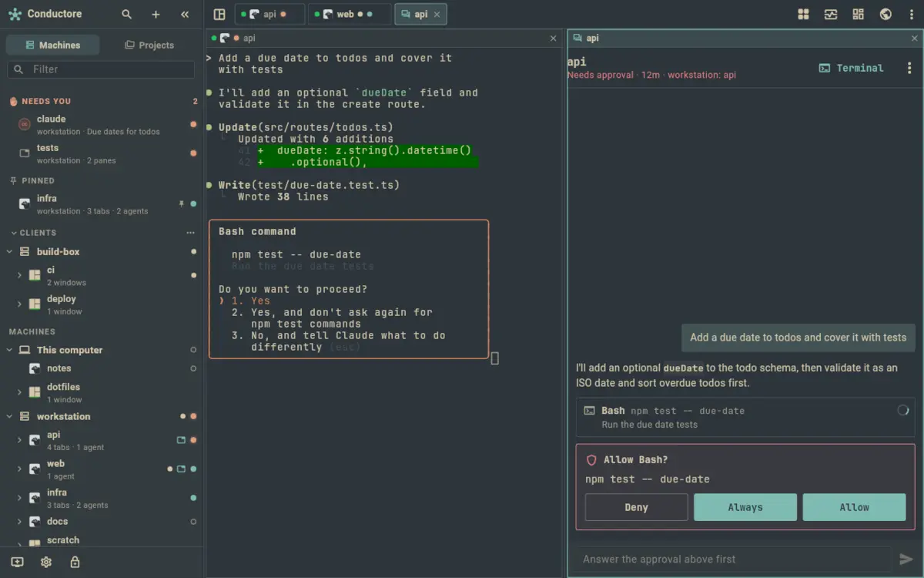Expand the api project under workstation
This screenshot has width=924, height=578.
point(19,440)
